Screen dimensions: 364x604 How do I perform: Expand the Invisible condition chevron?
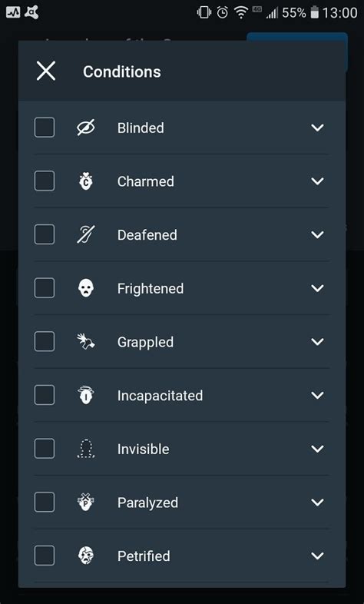[x=317, y=449]
